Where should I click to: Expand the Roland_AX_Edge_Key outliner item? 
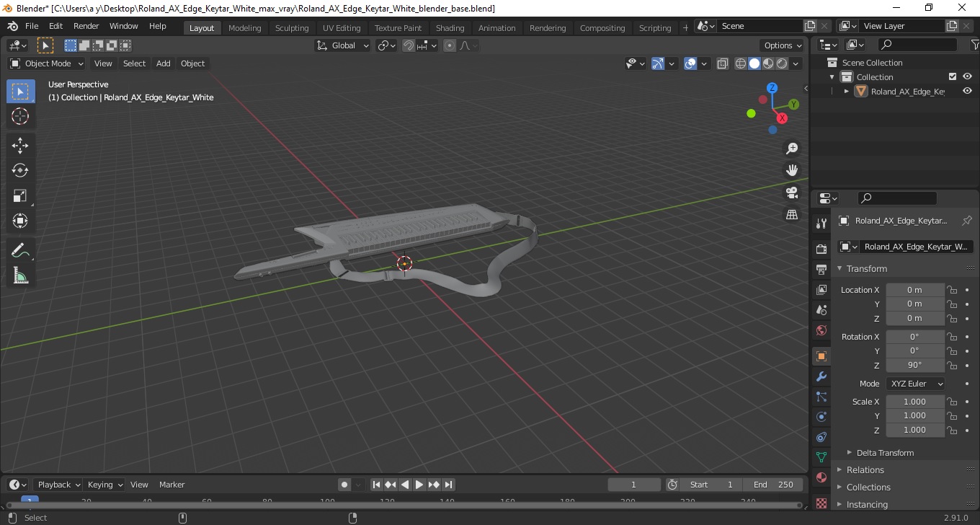coord(847,92)
